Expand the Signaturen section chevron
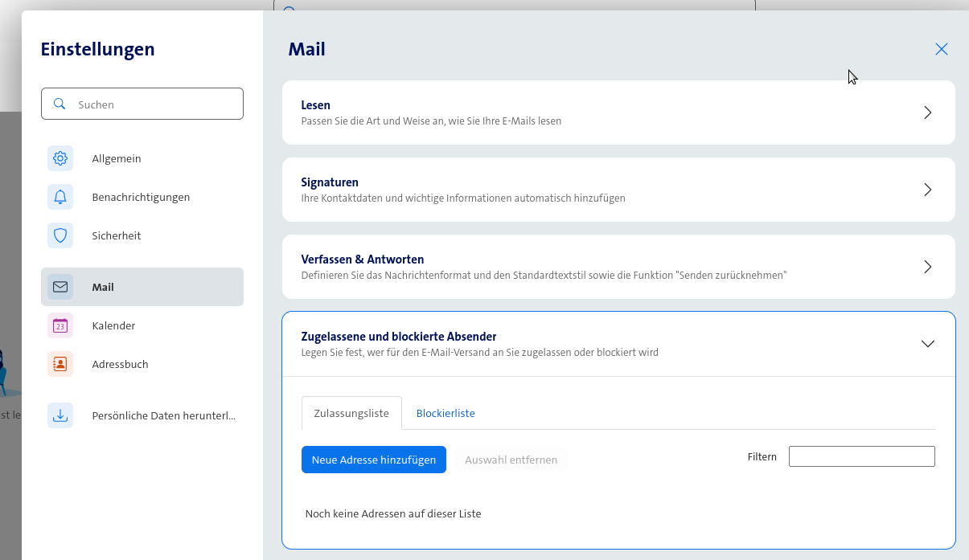Screen dimensions: 969x560 pyautogui.click(x=927, y=190)
